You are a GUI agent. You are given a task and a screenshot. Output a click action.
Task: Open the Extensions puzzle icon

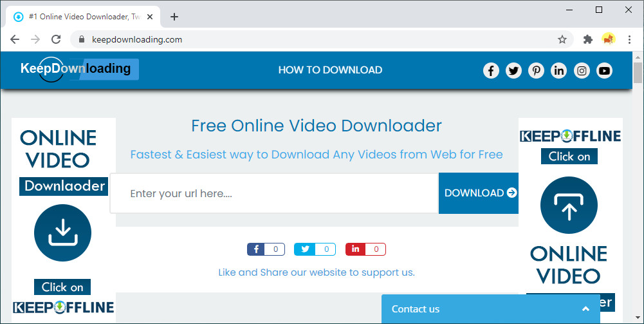pos(588,39)
